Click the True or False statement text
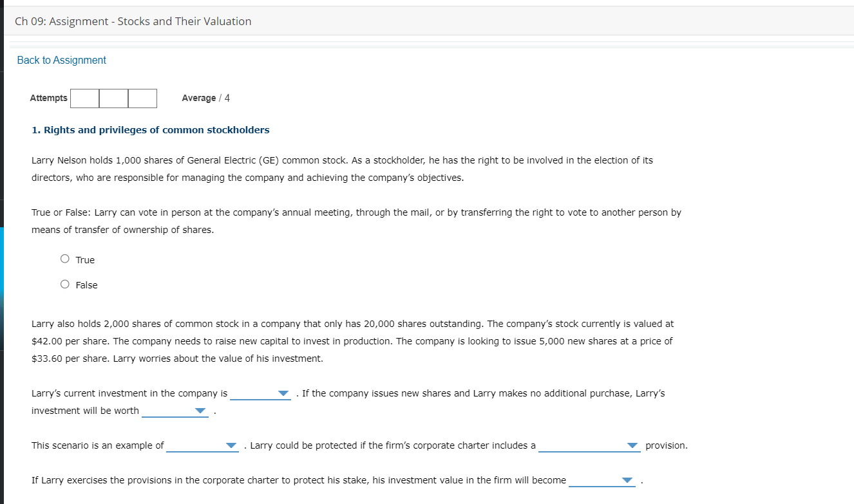This screenshot has height=504, width=854. coord(356,221)
